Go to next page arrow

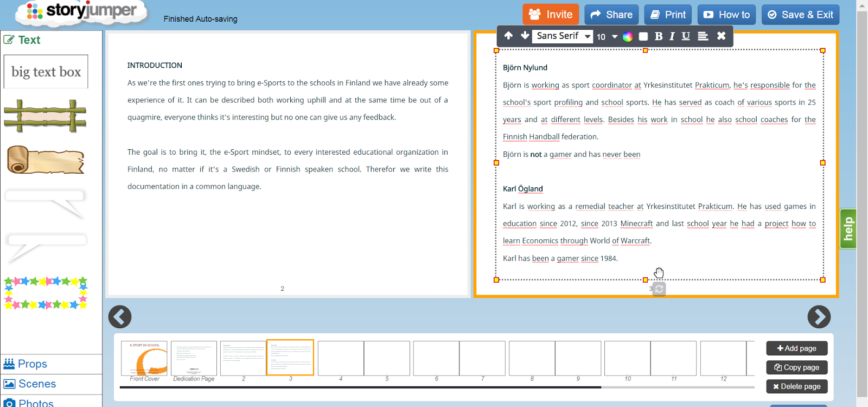(x=819, y=317)
